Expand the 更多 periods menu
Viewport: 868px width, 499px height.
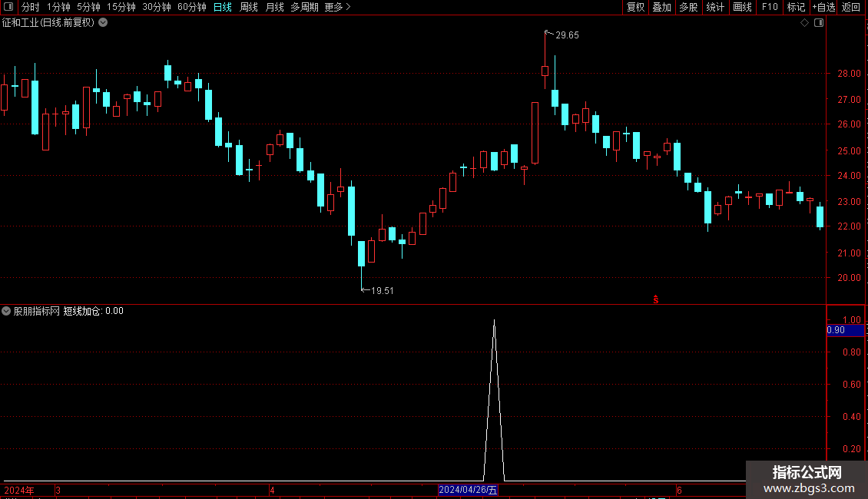pos(338,7)
